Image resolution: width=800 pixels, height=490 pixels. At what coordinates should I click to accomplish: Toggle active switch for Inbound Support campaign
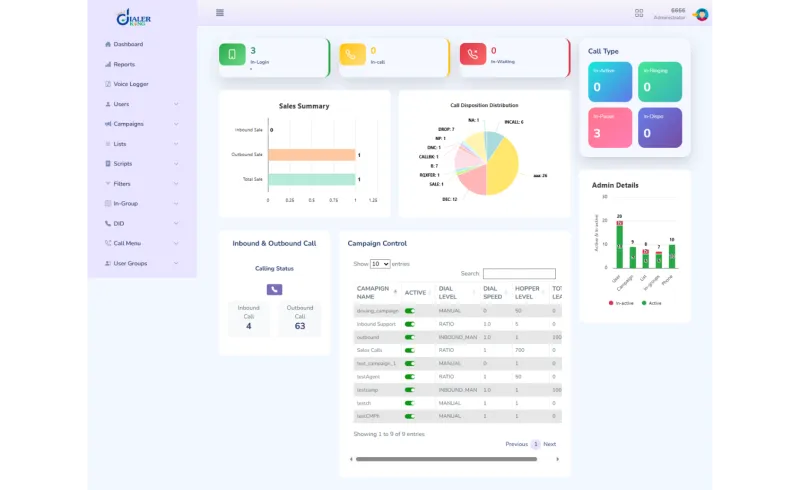tap(410, 324)
